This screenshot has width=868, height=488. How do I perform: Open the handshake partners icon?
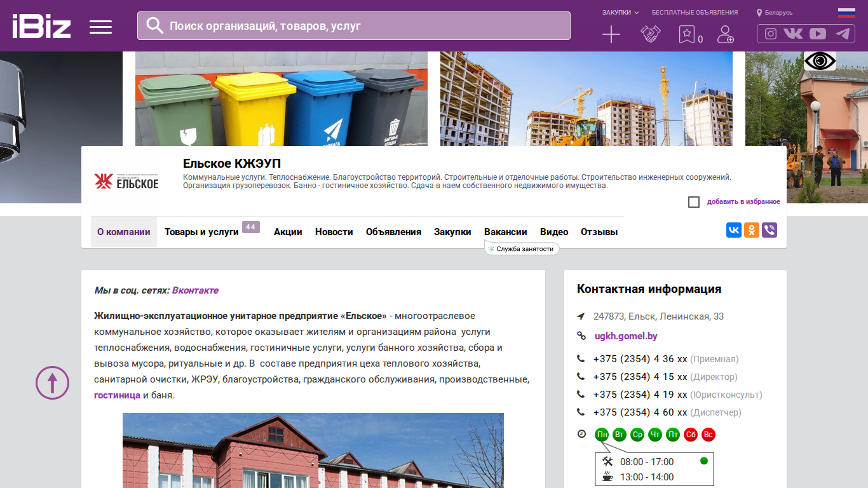pos(650,34)
